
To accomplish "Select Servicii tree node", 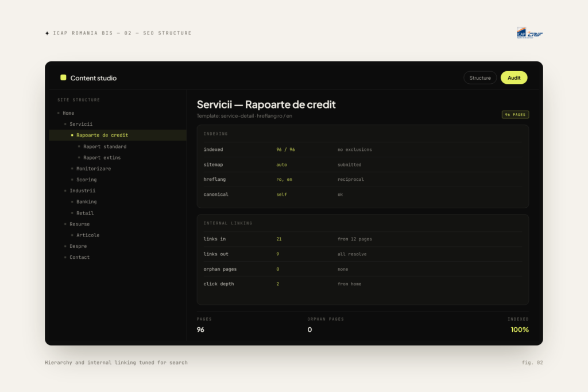I will click(80, 124).
